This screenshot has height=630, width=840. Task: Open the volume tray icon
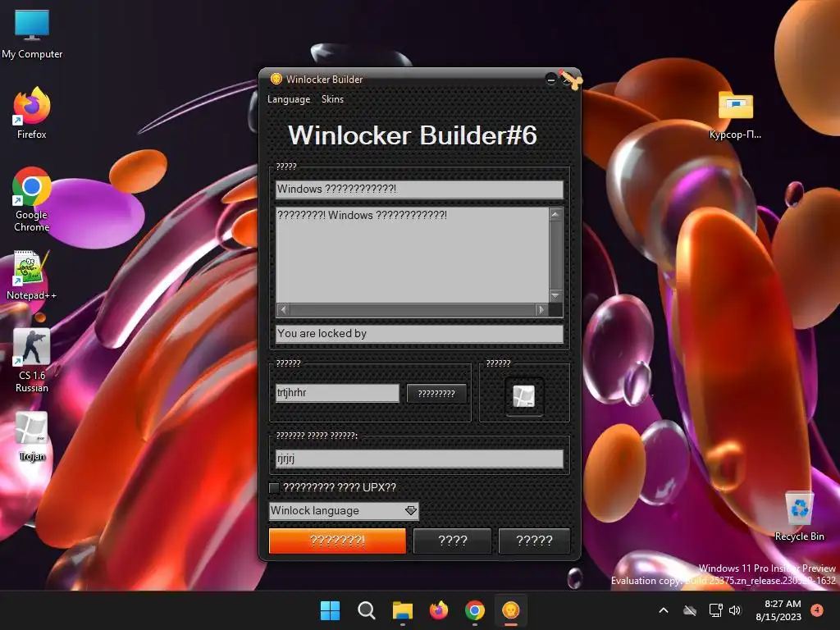735,610
